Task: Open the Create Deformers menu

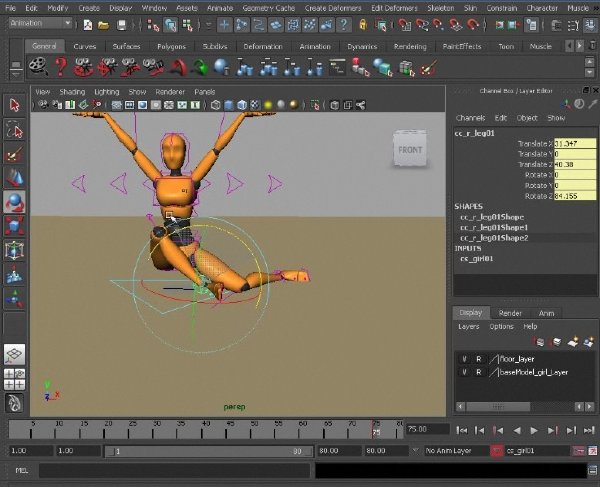Action: pyautogui.click(x=333, y=8)
